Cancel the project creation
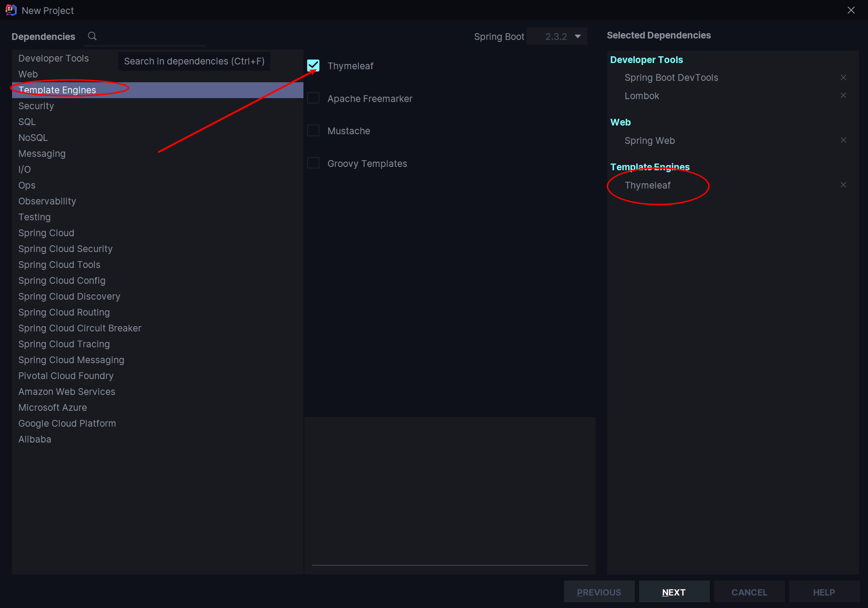The height and width of the screenshot is (608, 868). click(x=749, y=592)
